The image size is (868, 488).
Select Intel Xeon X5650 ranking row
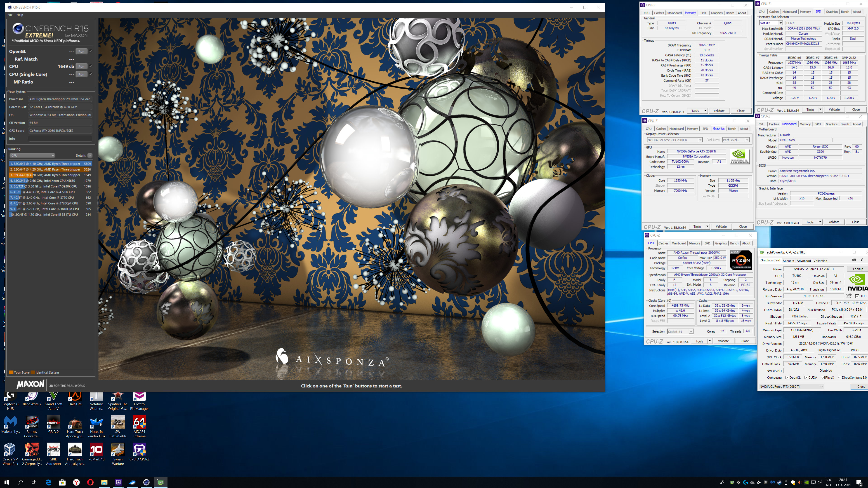51,181
